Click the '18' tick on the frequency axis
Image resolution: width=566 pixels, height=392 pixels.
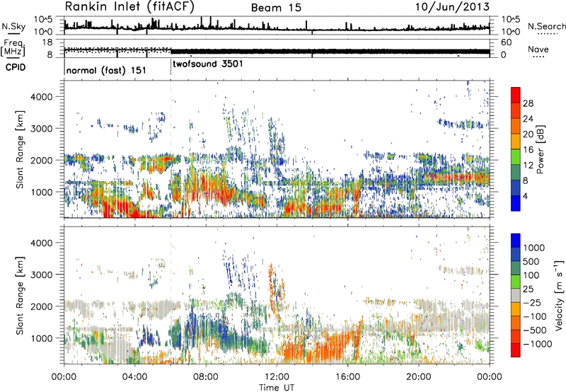pyautogui.click(x=47, y=42)
